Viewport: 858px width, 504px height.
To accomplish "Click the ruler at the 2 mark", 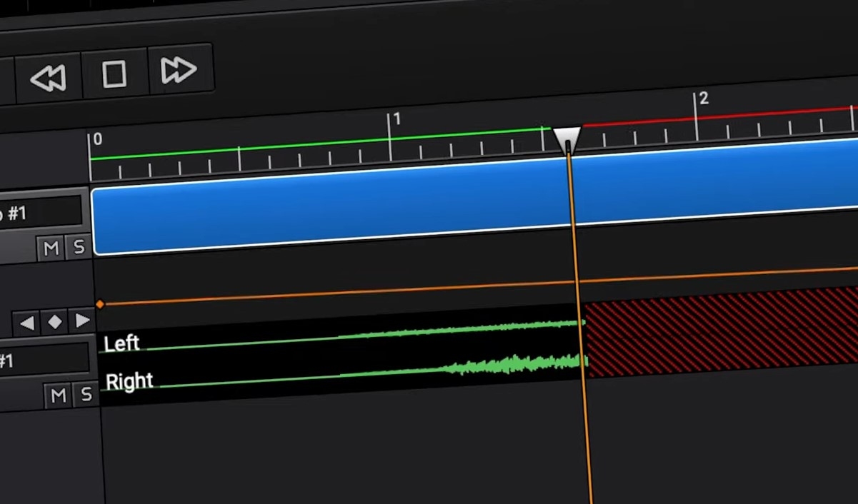I will (x=696, y=121).
